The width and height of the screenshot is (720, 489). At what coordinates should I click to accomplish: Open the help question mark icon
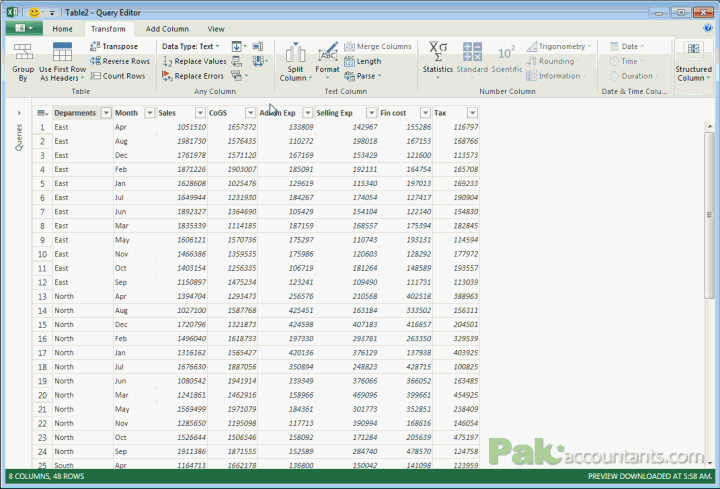[708, 28]
